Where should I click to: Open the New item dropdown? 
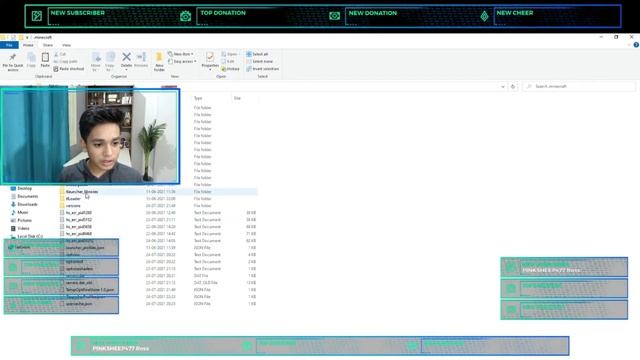coord(181,54)
